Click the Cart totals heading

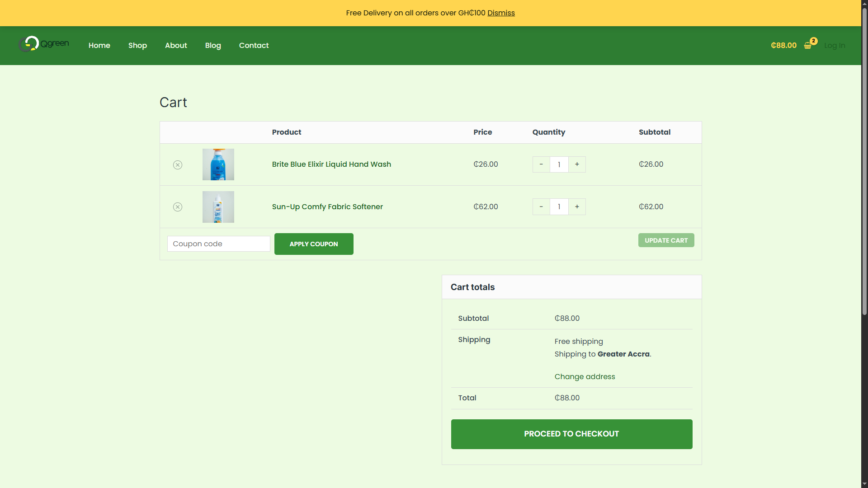tap(472, 287)
